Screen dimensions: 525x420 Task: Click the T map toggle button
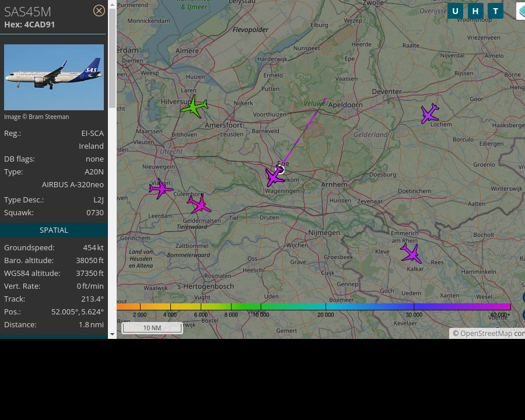(495, 11)
